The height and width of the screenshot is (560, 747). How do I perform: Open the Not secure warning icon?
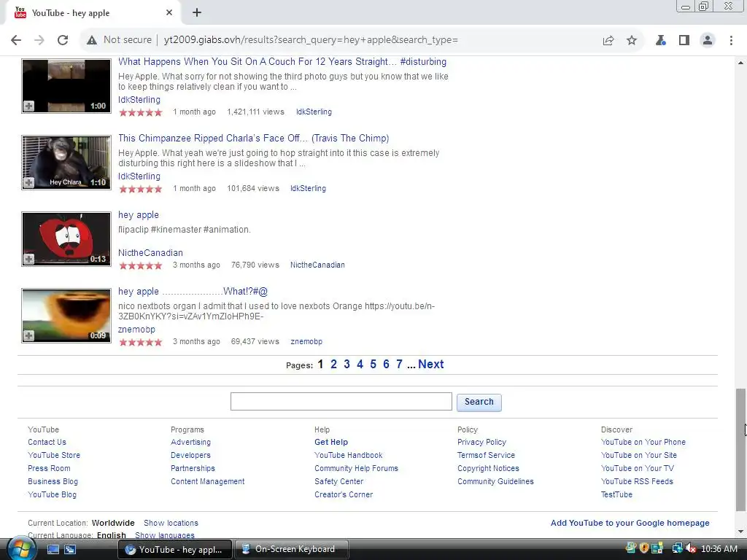tap(92, 40)
